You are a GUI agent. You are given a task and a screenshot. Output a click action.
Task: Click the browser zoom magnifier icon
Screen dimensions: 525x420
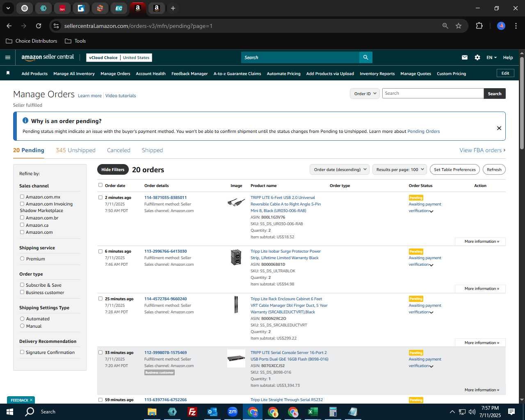click(x=445, y=26)
